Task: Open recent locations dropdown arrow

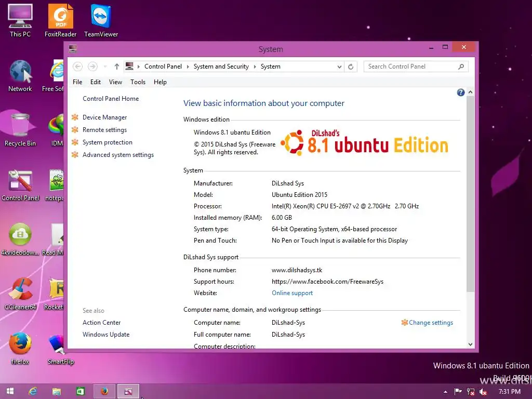Action: pyautogui.click(x=105, y=66)
